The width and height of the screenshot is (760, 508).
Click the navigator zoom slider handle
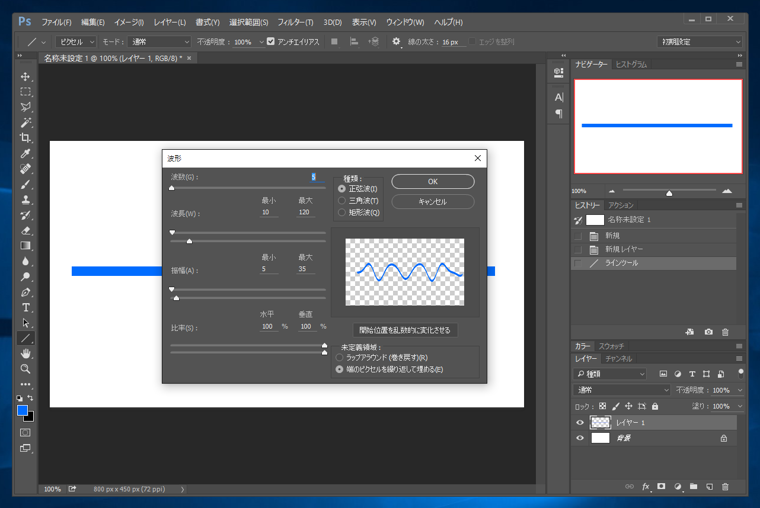[669, 193]
